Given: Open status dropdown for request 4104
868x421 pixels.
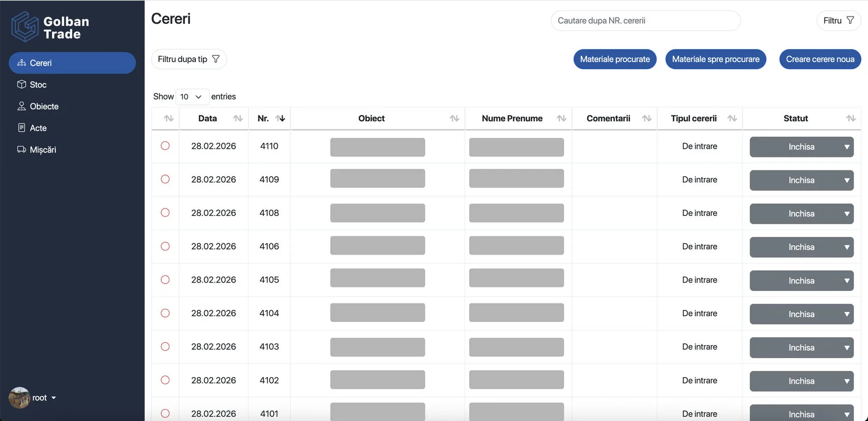Looking at the screenshot, I should [801, 314].
